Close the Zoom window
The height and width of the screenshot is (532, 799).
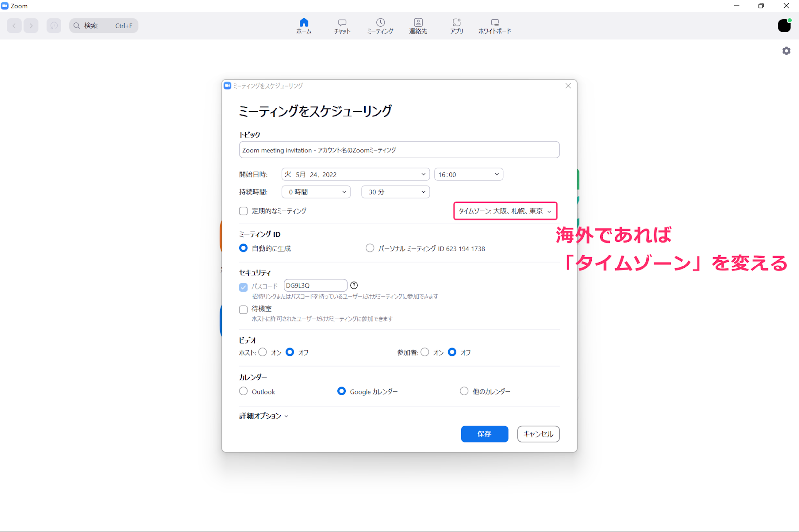(786, 6)
